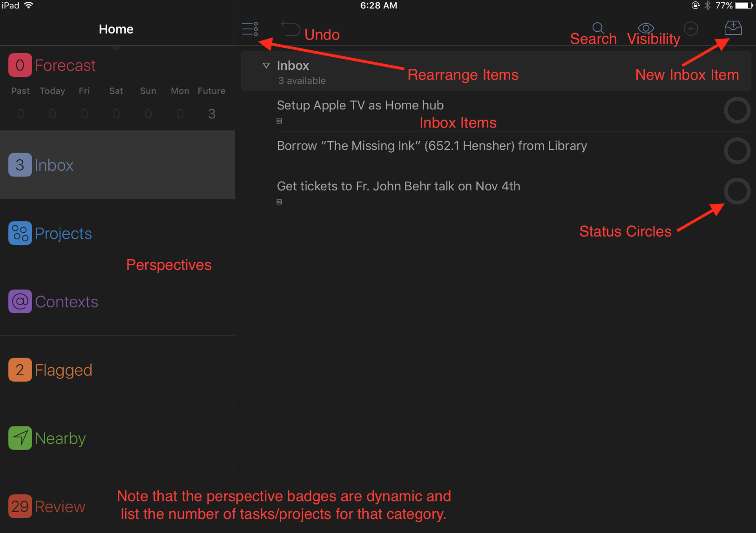The image size is (756, 533).
Task: Select Mon in the Forecast strip
Action: (x=180, y=102)
